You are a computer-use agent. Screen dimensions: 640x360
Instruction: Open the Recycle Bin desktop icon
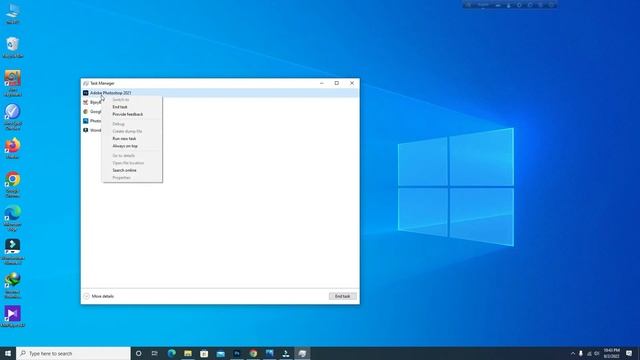[x=13, y=47]
